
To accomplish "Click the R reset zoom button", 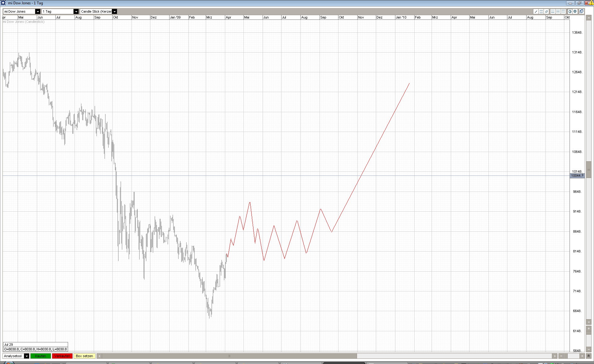I will click(588, 356).
